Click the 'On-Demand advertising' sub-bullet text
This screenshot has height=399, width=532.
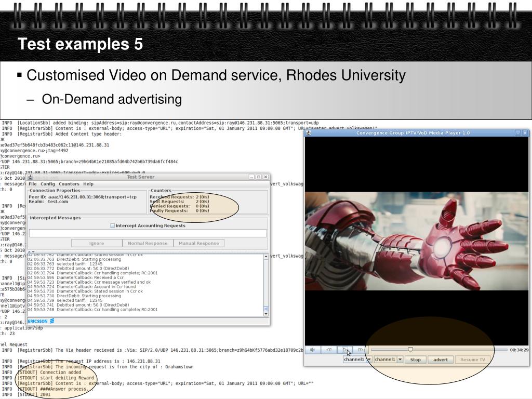point(112,99)
